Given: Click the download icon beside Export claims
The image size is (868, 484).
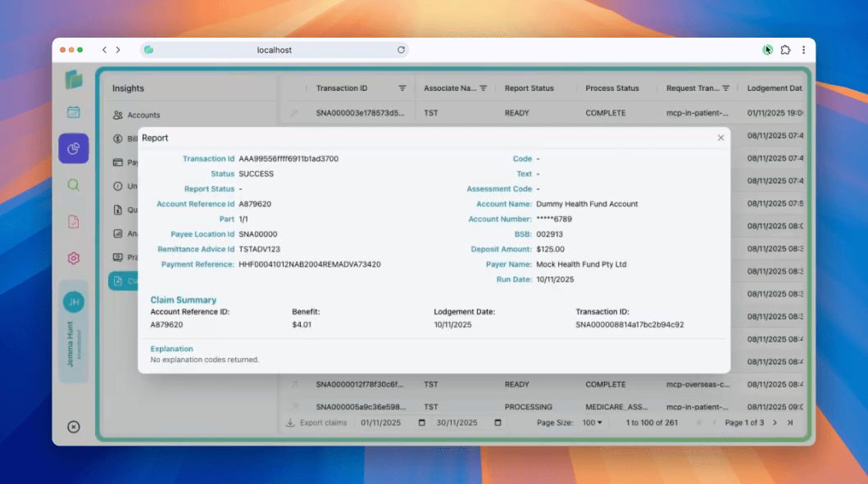Looking at the screenshot, I should [289, 423].
